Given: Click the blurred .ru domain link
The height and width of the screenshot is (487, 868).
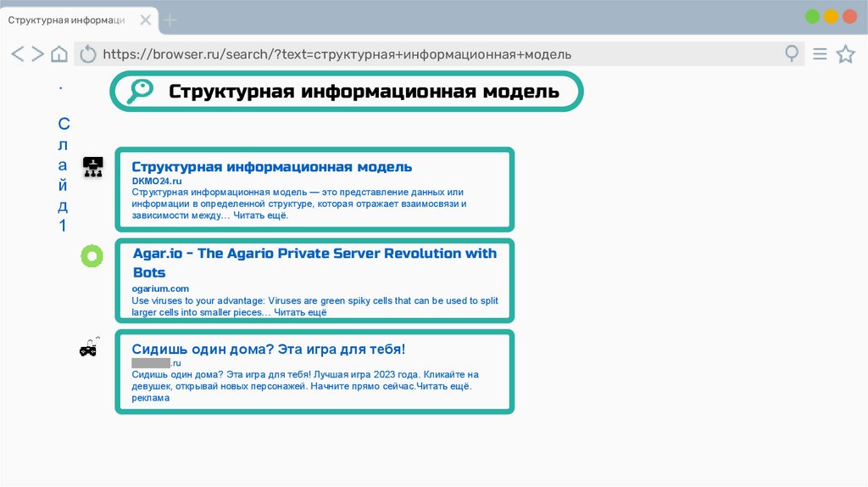Looking at the screenshot, I should pos(156,363).
